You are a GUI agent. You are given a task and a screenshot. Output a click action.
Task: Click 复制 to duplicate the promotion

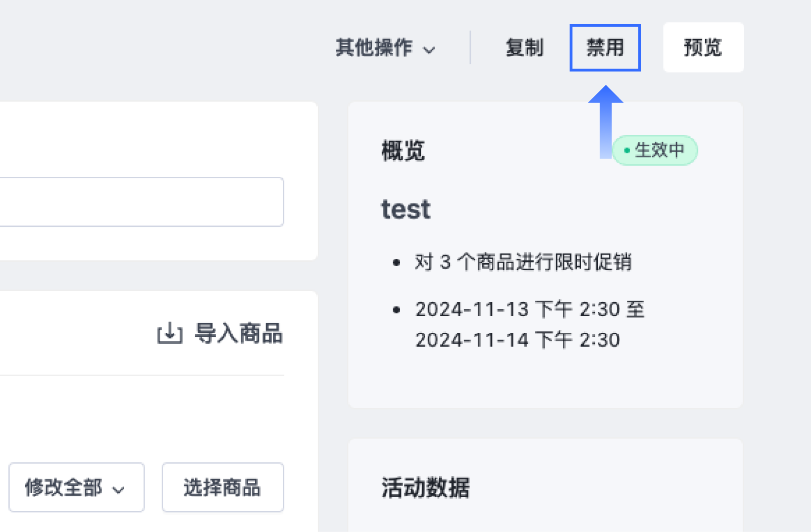click(x=524, y=48)
